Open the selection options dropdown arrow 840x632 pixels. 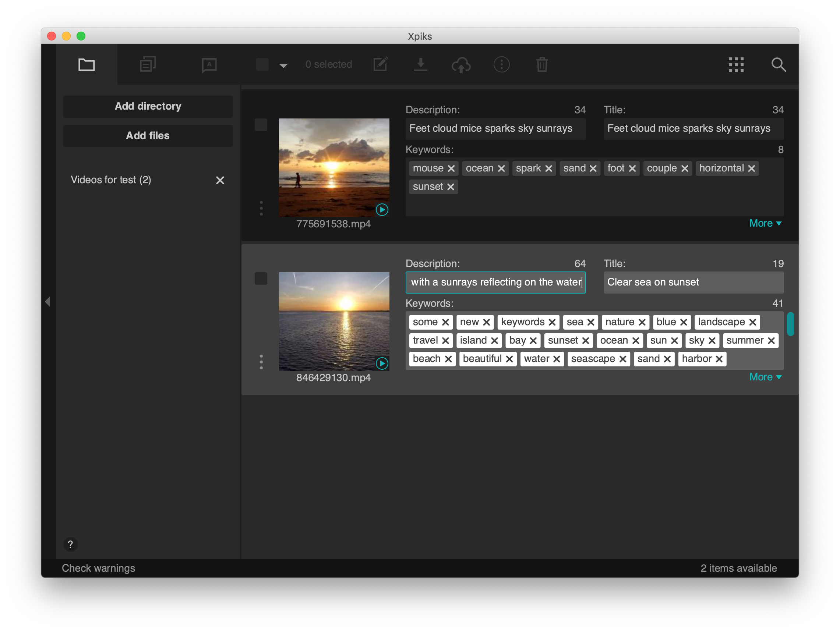(x=283, y=65)
